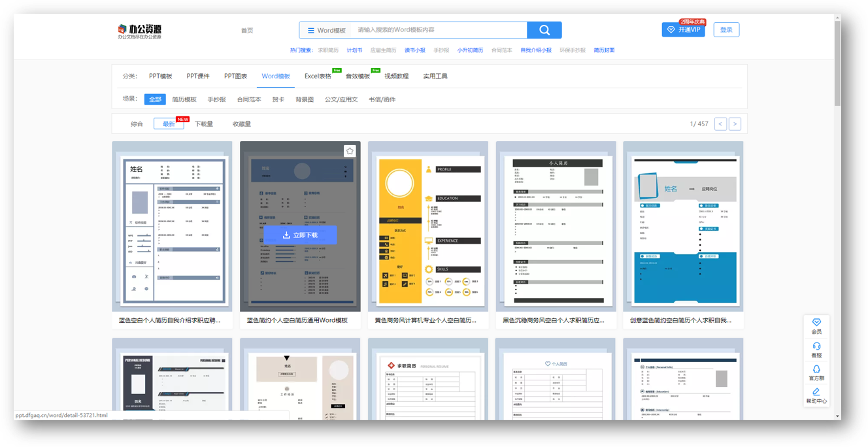This screenshot has height=447, width=868.
Task: Open the dark PERSONAL RESUME template thumbnail
Action: pos(172,379)
